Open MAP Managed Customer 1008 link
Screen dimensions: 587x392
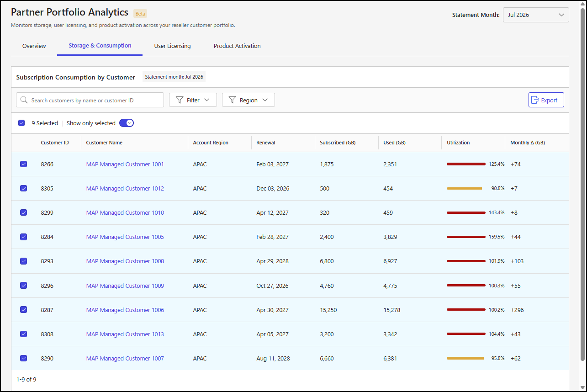pos(125,261)
